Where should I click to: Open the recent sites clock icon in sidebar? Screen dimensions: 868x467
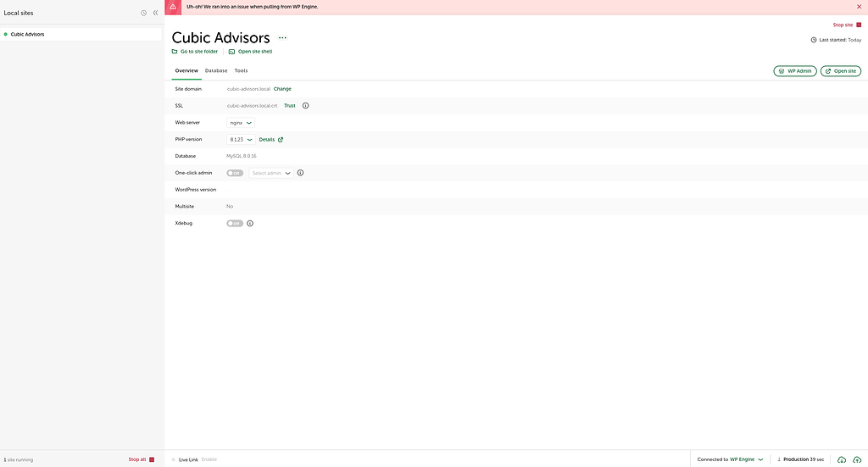[x=143, y=13]
